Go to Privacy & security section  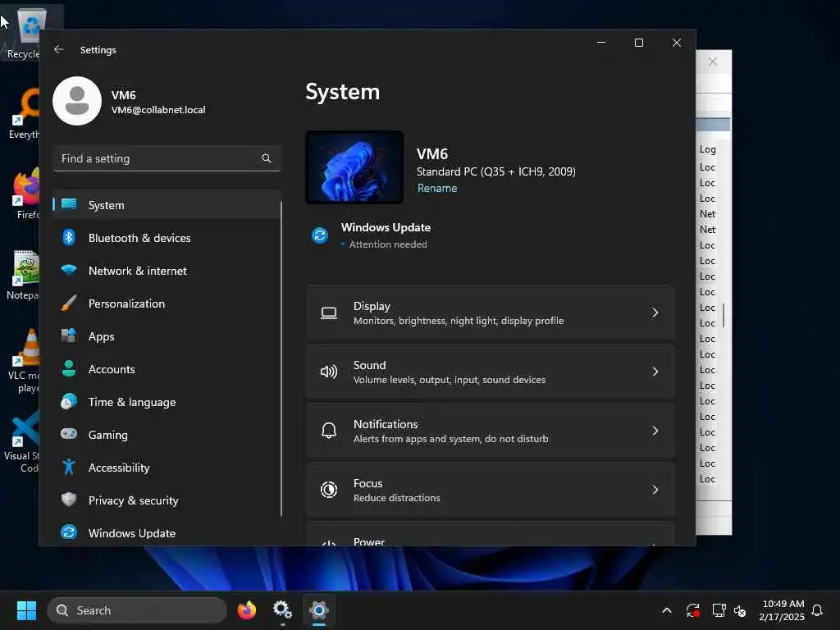click(x=167, y=500)
